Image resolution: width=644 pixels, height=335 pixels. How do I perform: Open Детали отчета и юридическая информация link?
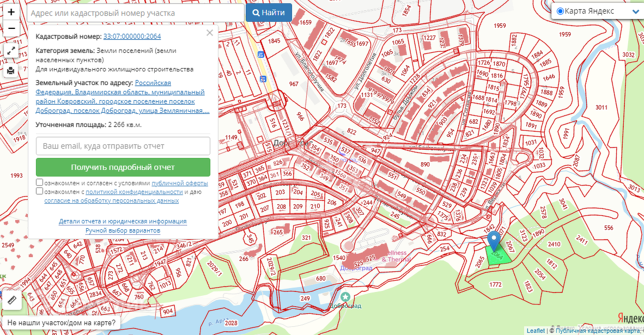(x=123, y=221)
